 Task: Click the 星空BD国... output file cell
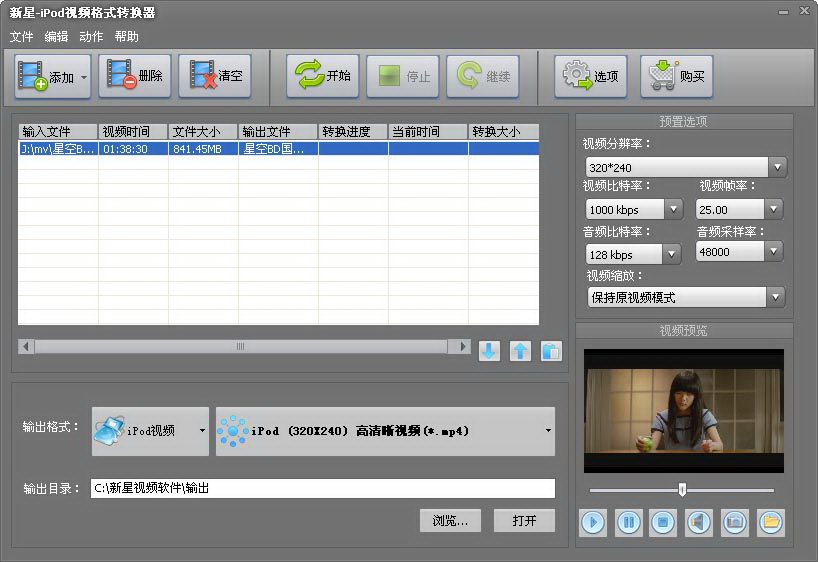(278, 149)
